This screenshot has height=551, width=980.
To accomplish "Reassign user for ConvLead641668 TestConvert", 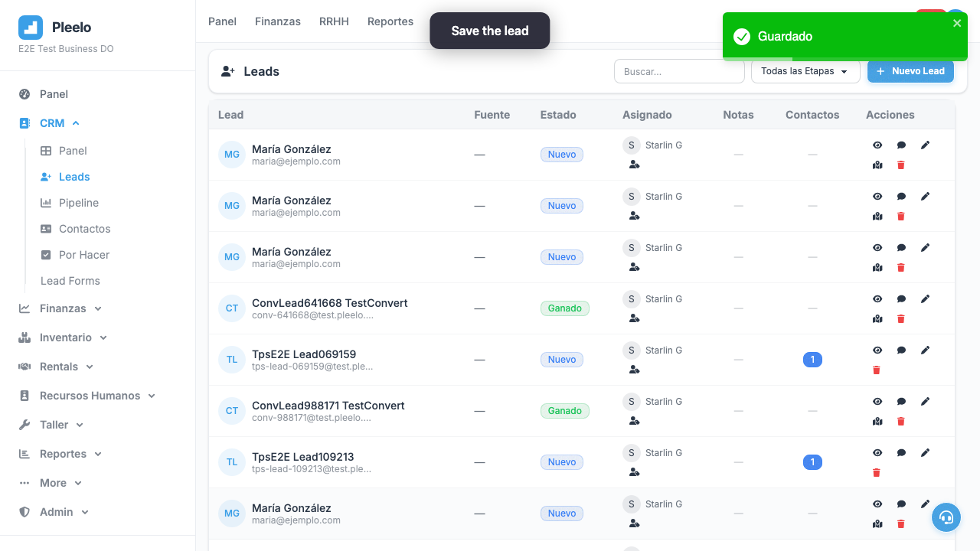I will [x=634, y=318].
